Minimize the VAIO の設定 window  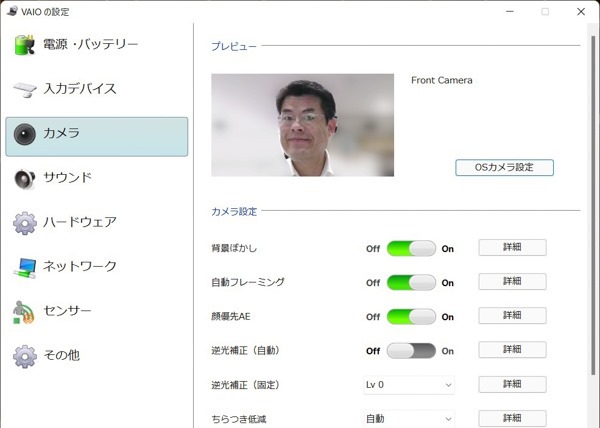(510, 11)
